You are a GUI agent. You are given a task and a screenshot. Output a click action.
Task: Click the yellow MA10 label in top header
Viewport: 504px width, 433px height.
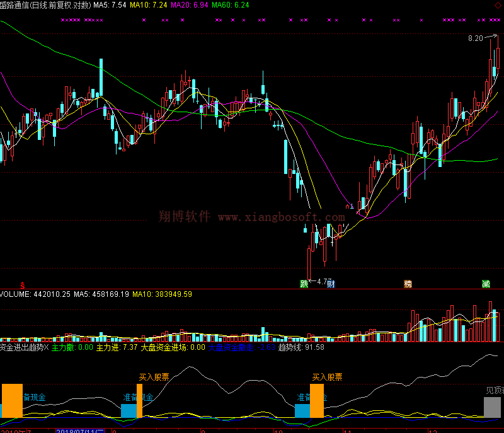[149, 5]
